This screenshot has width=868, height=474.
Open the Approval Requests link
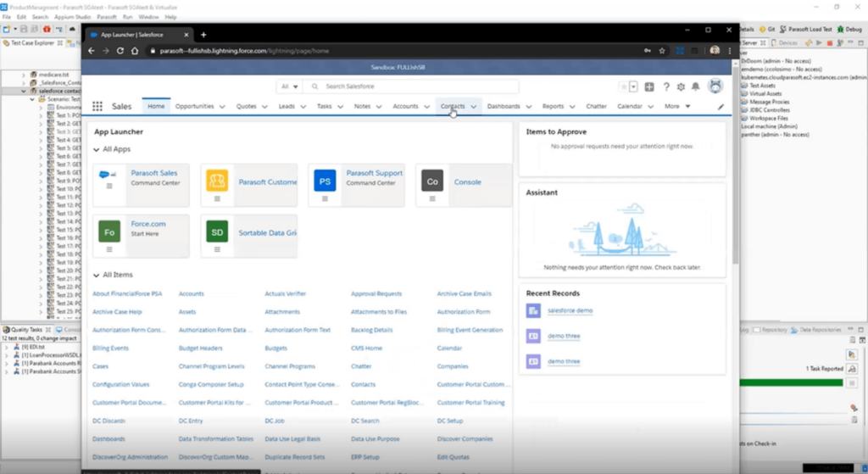coord(376,294)
